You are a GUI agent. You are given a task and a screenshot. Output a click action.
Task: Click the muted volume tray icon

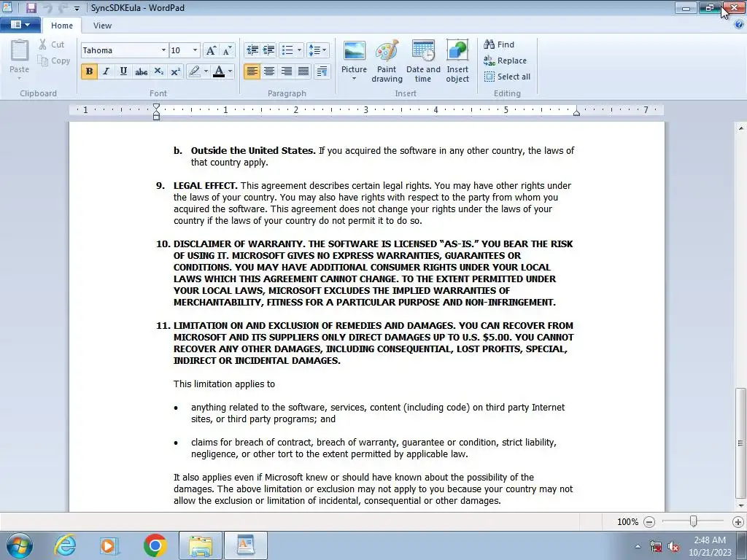pyautogui.click(x=673, y=547)
